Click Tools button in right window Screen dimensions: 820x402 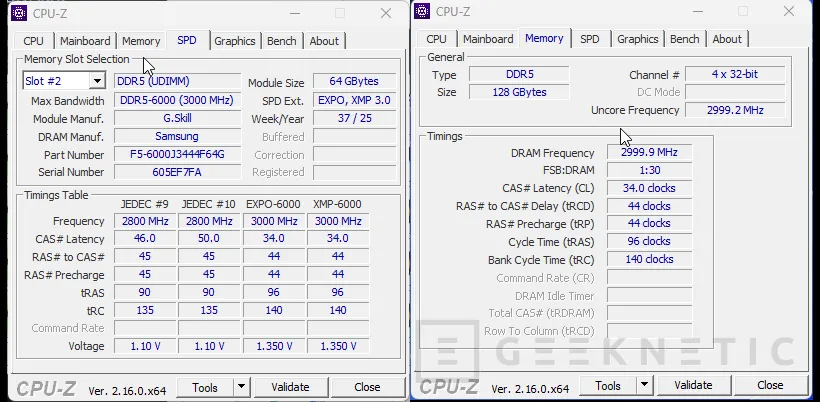tap(608, 385)
